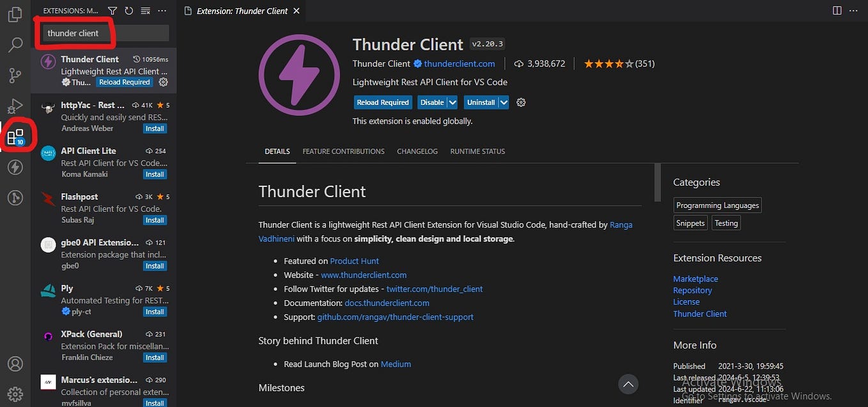Expand the Disable dropdown arrow
This screenshot has width=868, height=407.
pos(453,102)
